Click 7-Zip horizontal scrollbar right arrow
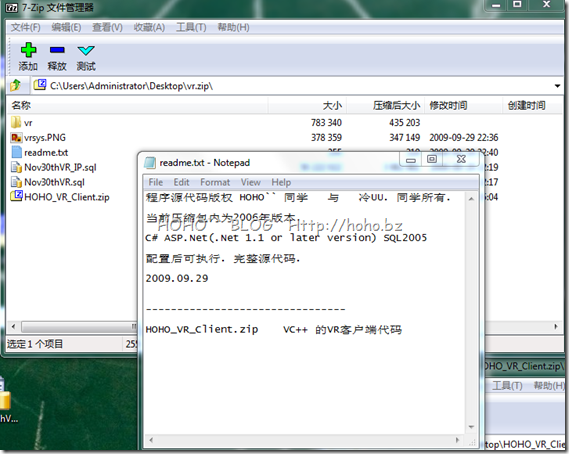 pos(556,326)
